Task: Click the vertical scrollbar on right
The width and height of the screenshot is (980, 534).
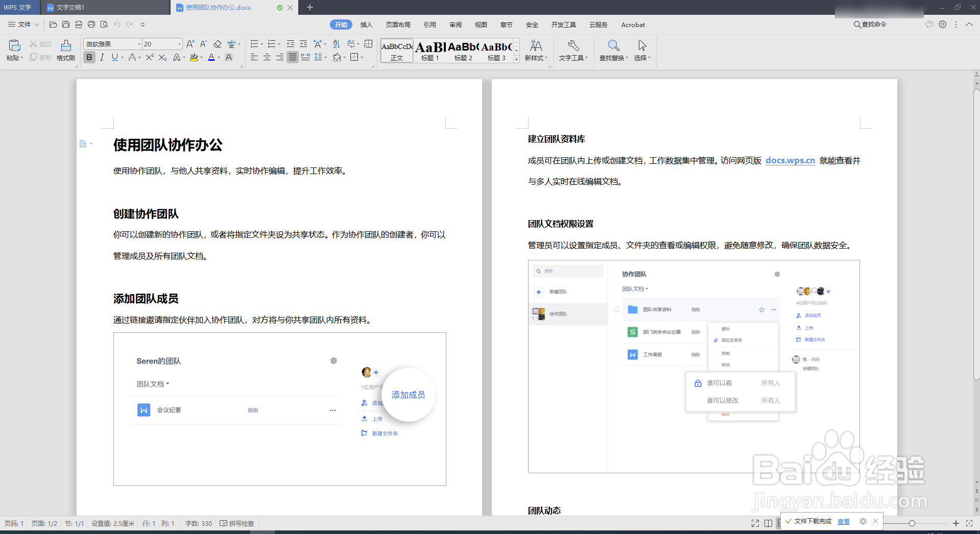Action: (x=976, y=235)
